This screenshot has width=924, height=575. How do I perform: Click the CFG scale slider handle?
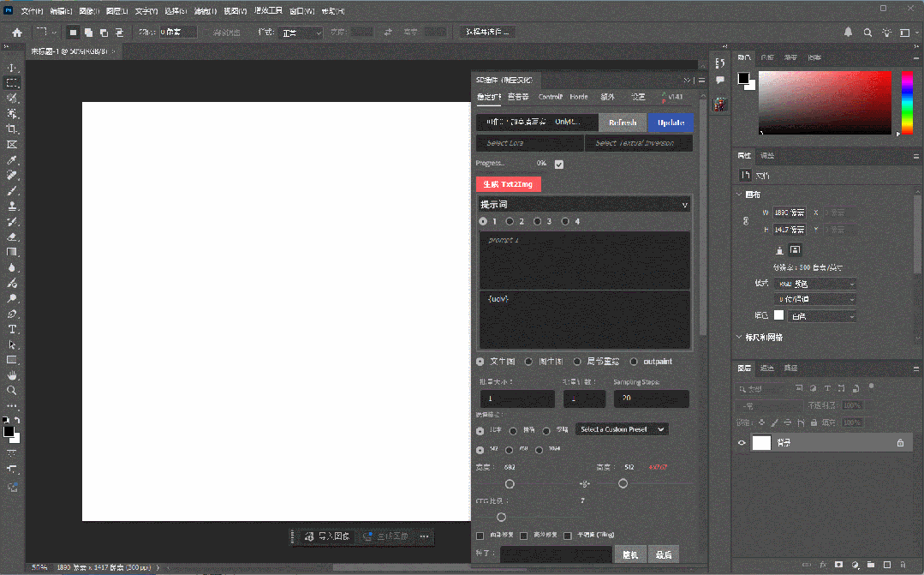click(501, 518)
